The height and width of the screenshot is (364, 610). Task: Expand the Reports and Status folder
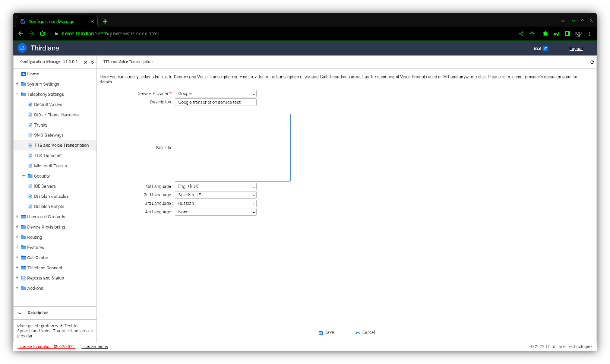pyautogui.click(x=17, y=278)
